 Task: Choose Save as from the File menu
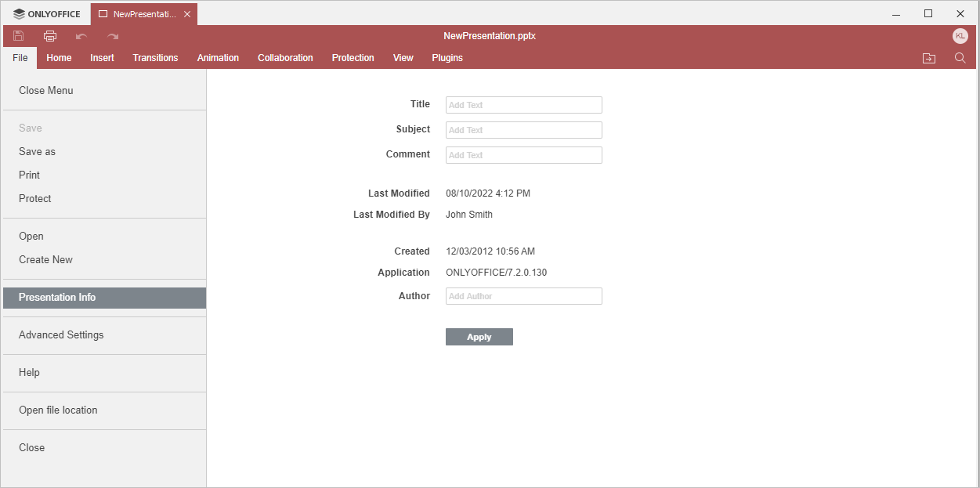(x=104, y=152)
